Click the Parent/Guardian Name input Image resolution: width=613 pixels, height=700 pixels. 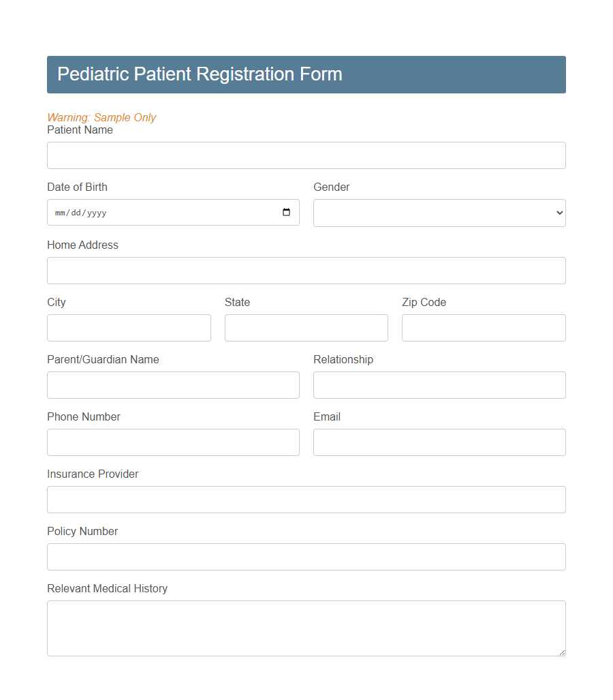[x=173, y=385]
